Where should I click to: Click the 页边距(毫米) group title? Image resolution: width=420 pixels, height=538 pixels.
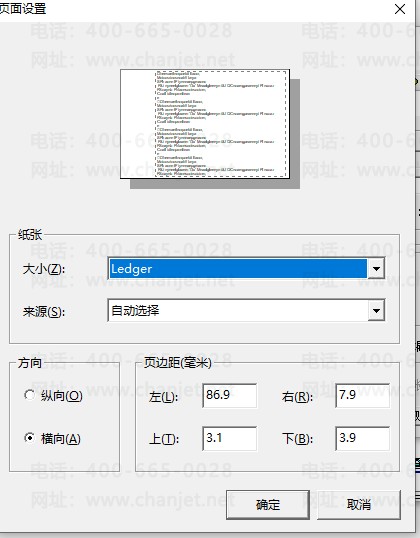[177, 362]
